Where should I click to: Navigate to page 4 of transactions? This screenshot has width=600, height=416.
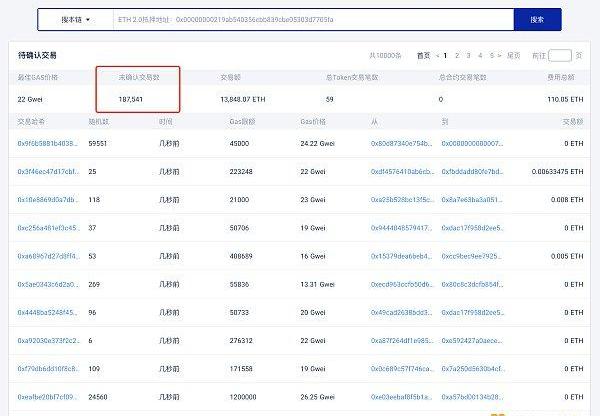[x=481, y=55]
